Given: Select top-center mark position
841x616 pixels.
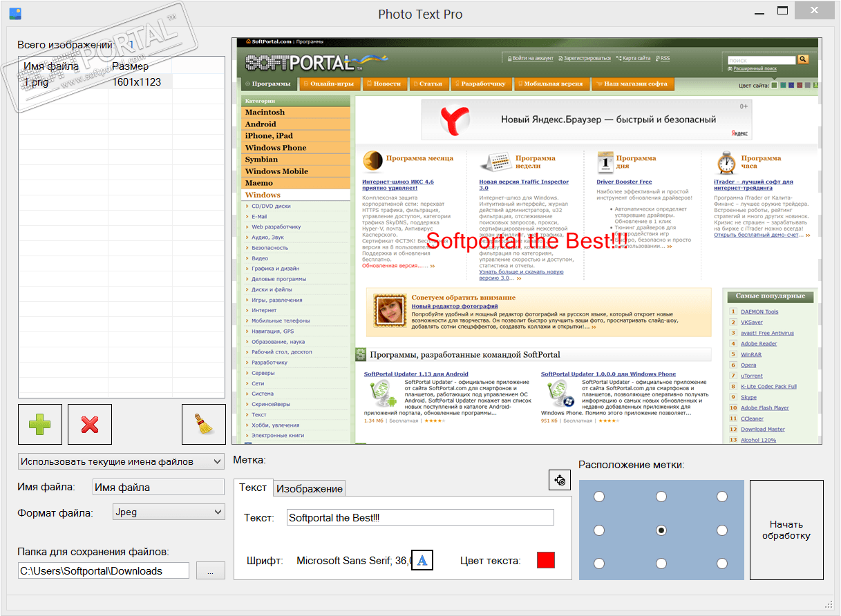Looking at the screenshot, I should tap(661, 497).
